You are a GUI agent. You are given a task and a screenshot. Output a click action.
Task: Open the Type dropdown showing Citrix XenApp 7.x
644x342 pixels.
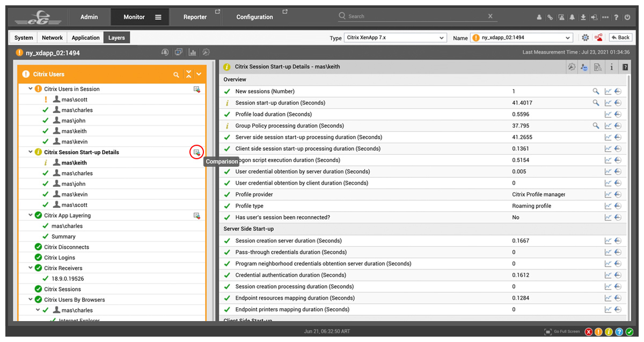point(396,38)
